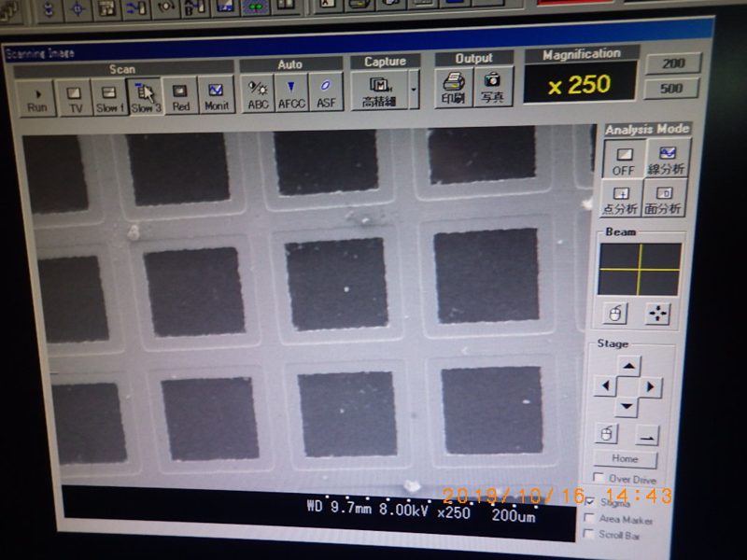Viewport: 747px width, 560px height.
Task: Click the center square in the SEM image
Action: pos(337,284)
